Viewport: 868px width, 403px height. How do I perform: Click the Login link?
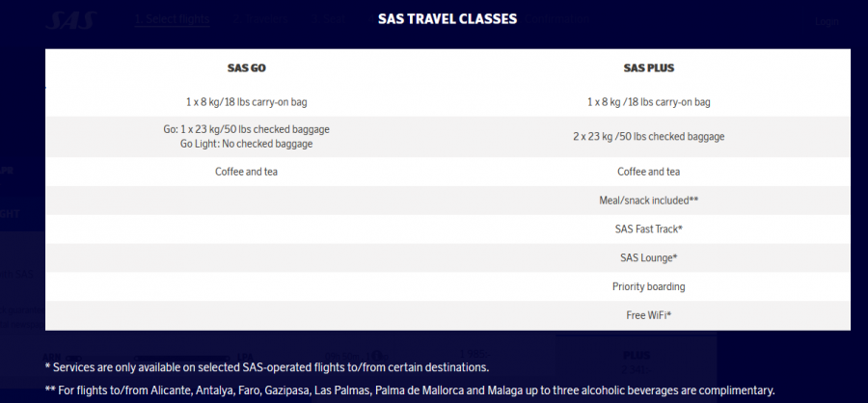827,21
